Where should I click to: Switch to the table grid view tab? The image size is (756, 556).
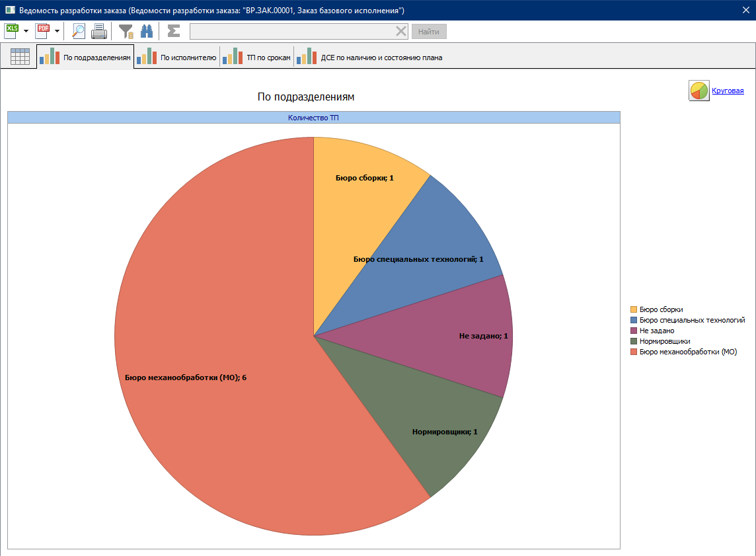pyautogui.click(x=20, y=57)
